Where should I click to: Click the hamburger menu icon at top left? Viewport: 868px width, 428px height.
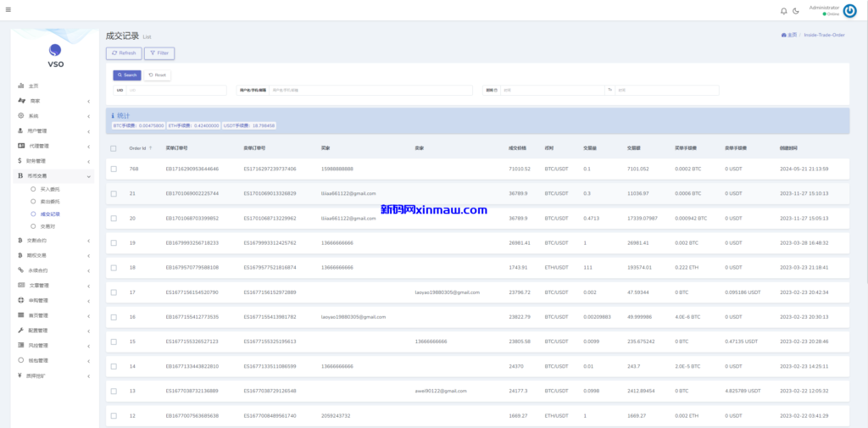click(x=8, y=8)
